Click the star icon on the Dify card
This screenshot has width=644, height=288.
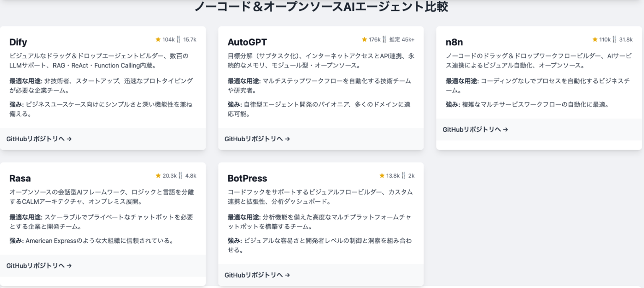tap(158, 39)
